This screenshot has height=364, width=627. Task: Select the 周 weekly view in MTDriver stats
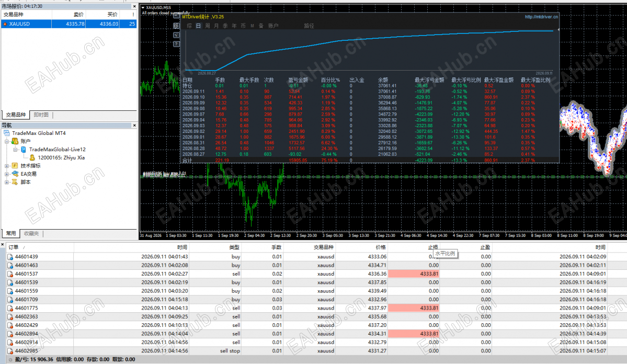tap(208, 26)
